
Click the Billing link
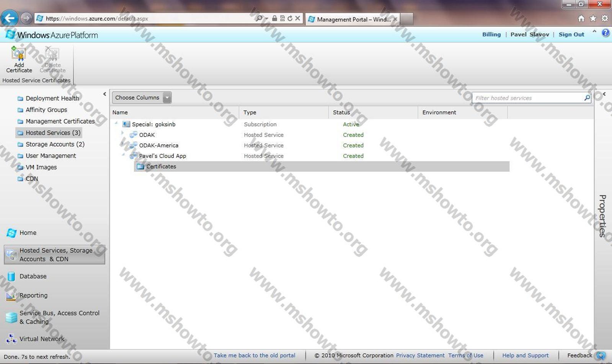[491, 34]
